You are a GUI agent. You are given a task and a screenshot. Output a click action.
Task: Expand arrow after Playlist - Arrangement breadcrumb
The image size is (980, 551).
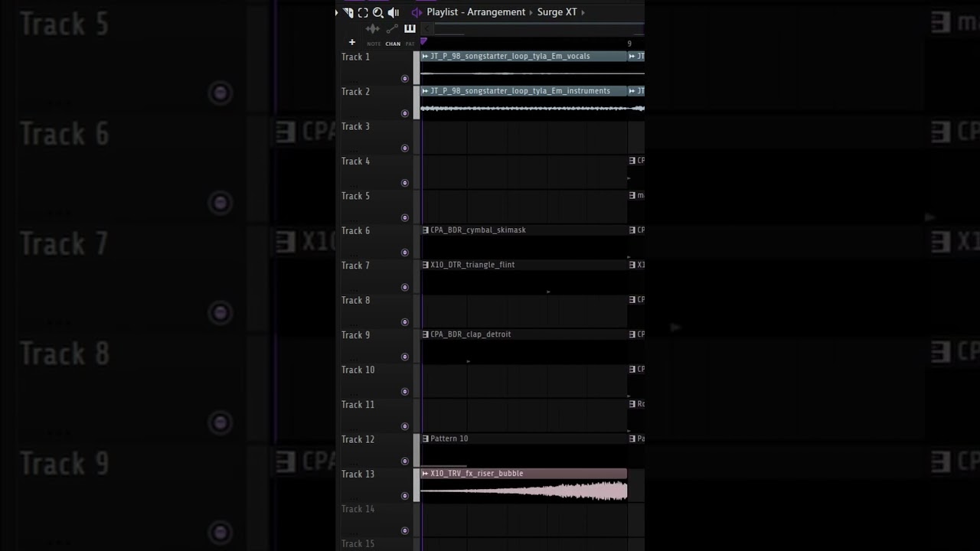point(531,12)
